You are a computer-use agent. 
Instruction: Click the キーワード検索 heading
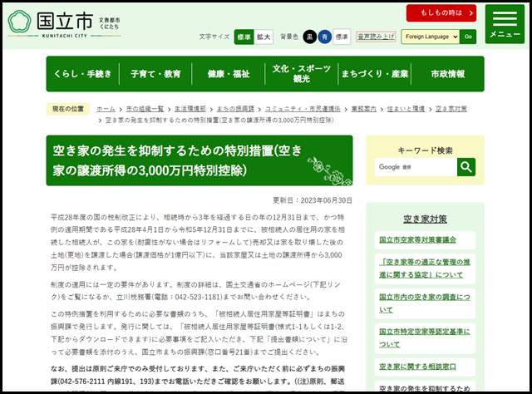(x=425, y=150)
